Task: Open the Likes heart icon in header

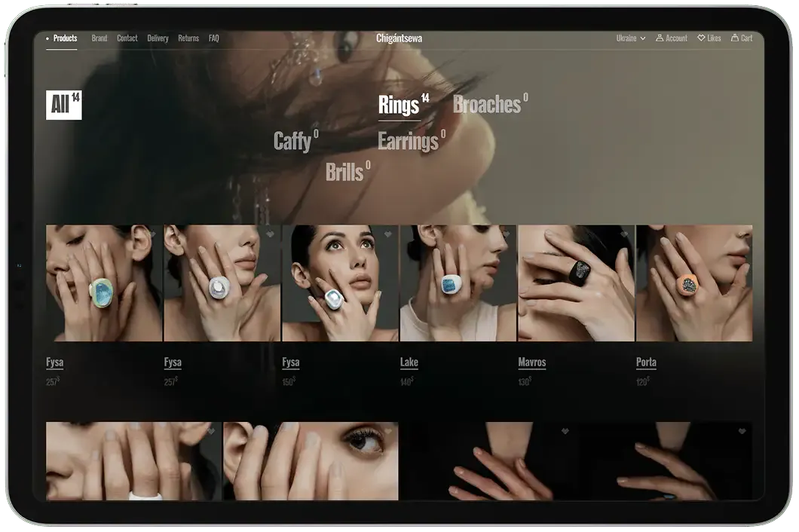Action: click(x=701, y=38)
